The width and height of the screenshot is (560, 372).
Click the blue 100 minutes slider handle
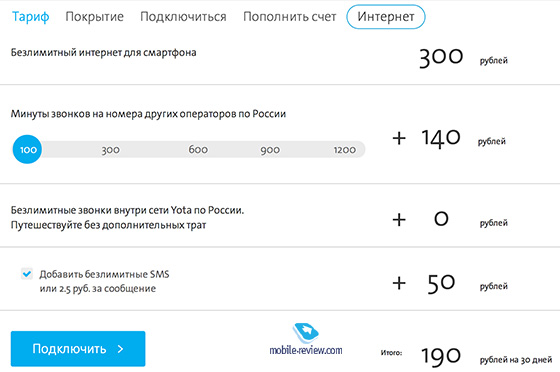(x=28, y=149)
